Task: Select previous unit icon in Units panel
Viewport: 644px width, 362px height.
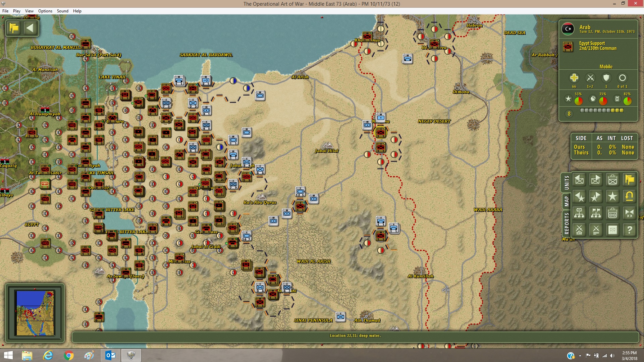Action: coord(579,180)
